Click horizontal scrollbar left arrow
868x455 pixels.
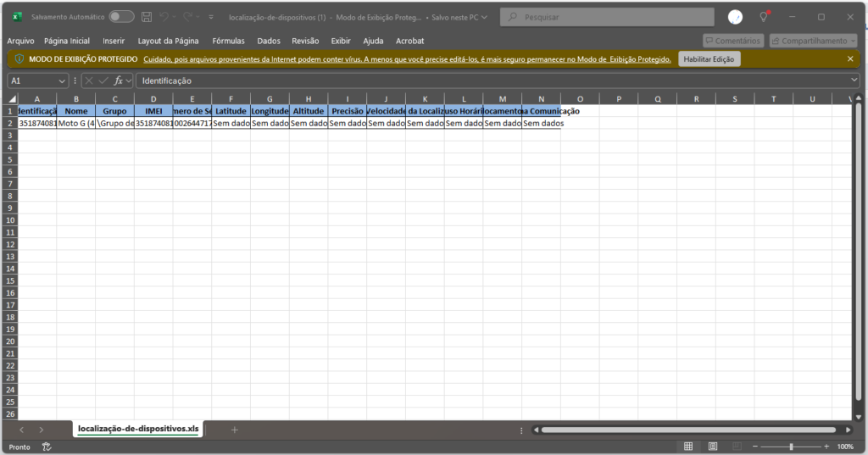coord(536,430)
